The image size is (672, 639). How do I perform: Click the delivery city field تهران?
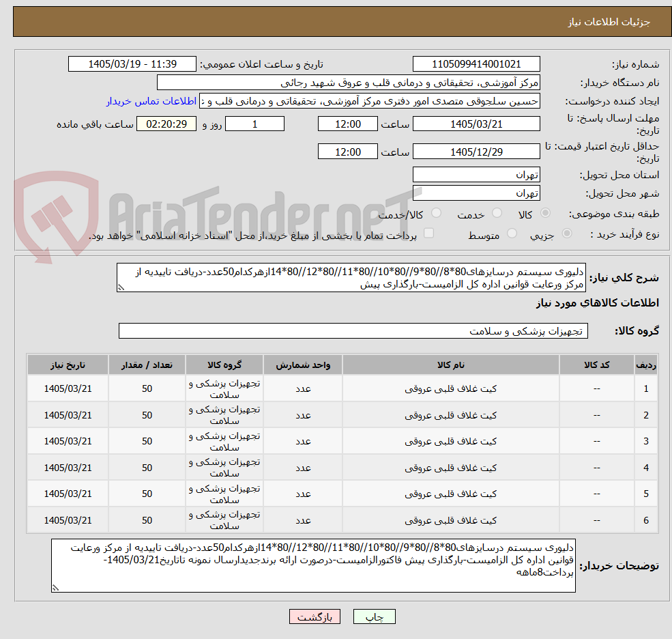coord(476,193)
